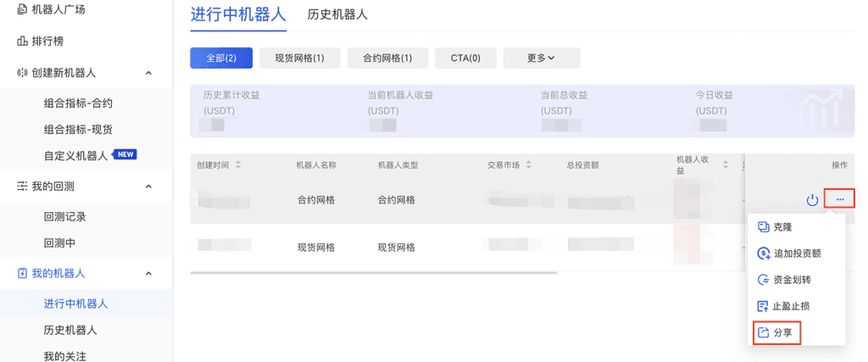This screenshot has width=868, height=362.
Task: Select the 分享 menu entry
Action: (x=783, y=332)
